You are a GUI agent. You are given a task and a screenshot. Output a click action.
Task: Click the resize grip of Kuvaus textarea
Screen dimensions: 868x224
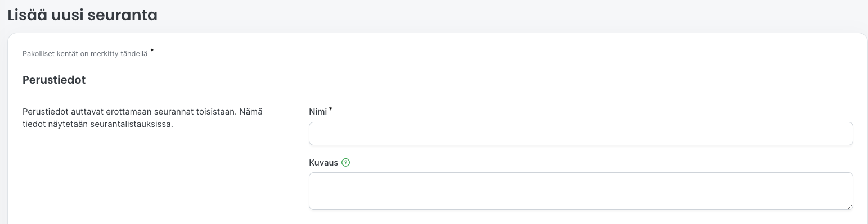(x=849, y=206)
